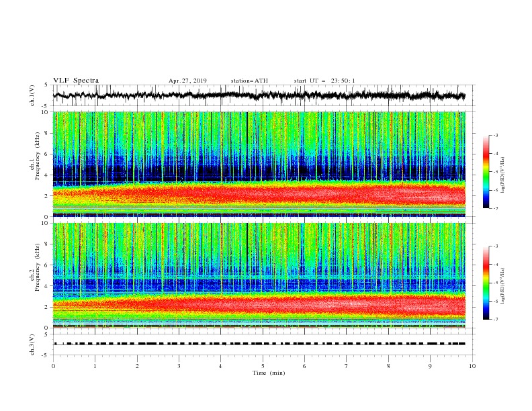Click the ch.1 PSD color scale bar
532x411 pixels.
[486, 172]
